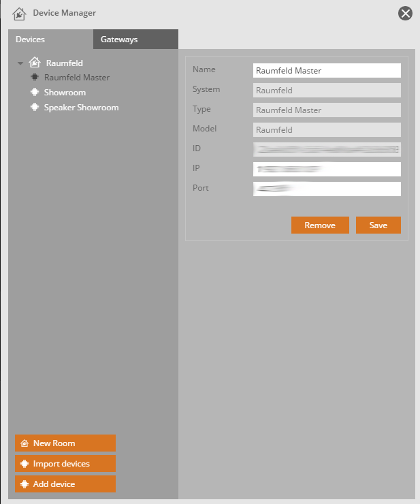Close the Device Manager dialog
Image resolution: width=420 pixels, height=504 pixels.
pos(405,13)
